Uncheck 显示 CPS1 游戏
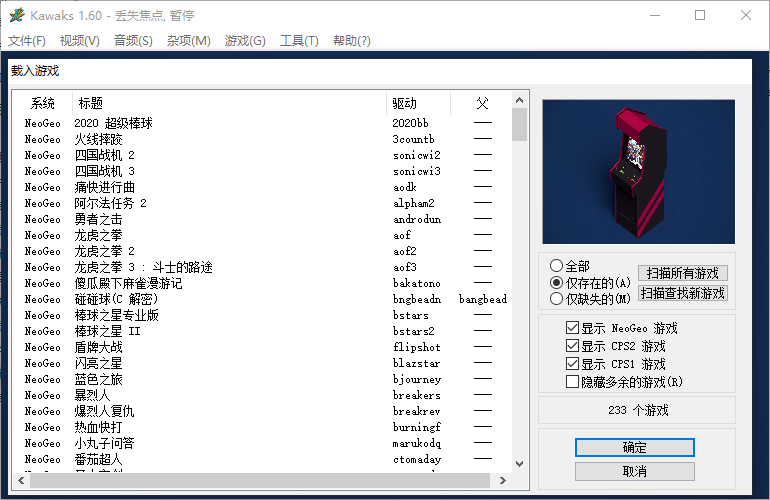Viewport: 770px width, 500px height. coord(572,364)
